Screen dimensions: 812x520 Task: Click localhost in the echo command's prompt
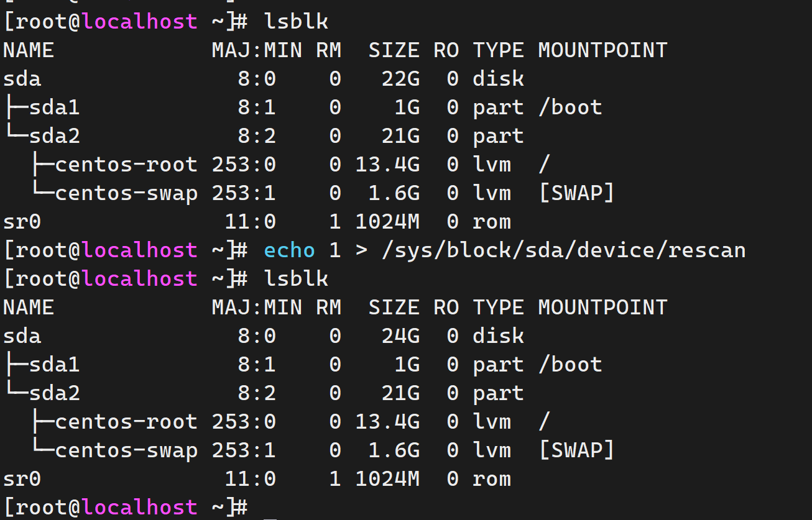pos(139,250)
